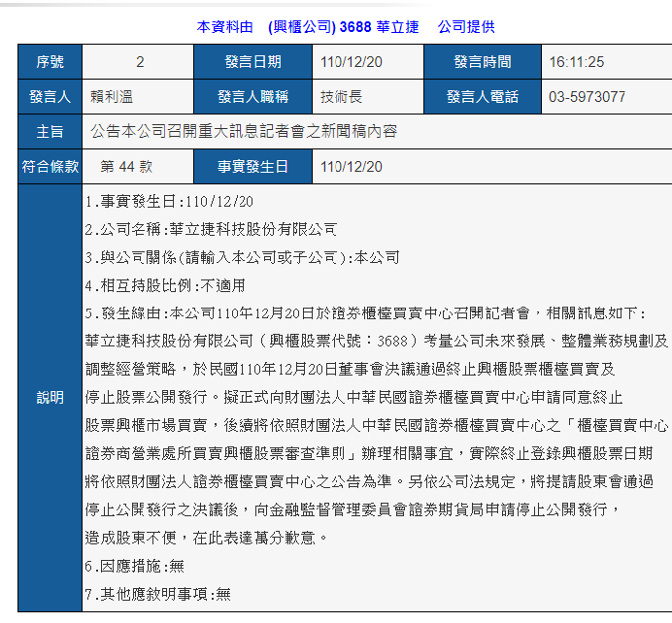Click line 6.因應措施:無
The image size is (672, 623).
coord(135,566)
